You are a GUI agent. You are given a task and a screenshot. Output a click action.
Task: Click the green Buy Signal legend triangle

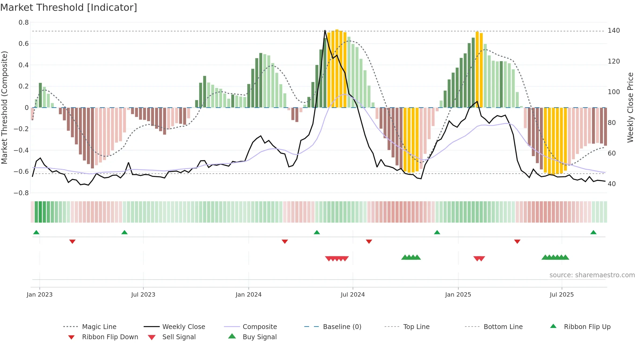click(232, 336)
